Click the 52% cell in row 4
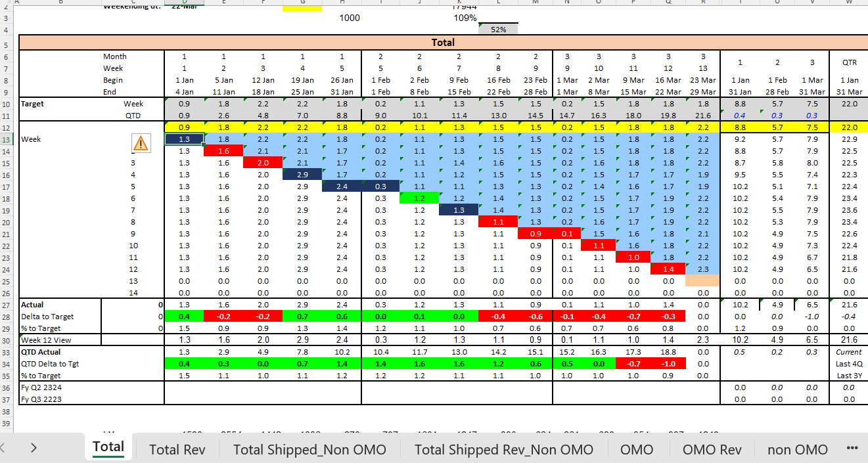Image resolution: width=868 pixels, height=463 pixels. pyautogui.click(x=498, y=30)
